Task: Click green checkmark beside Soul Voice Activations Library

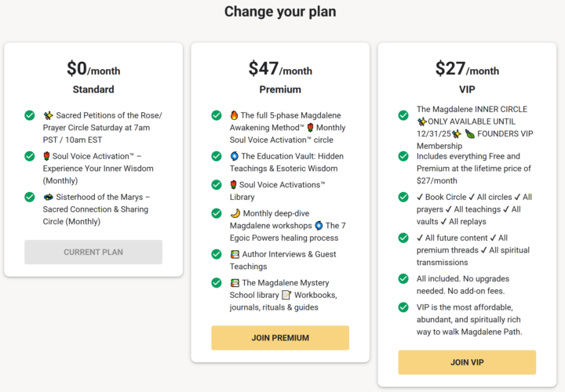Action: (x=217, y=184)
